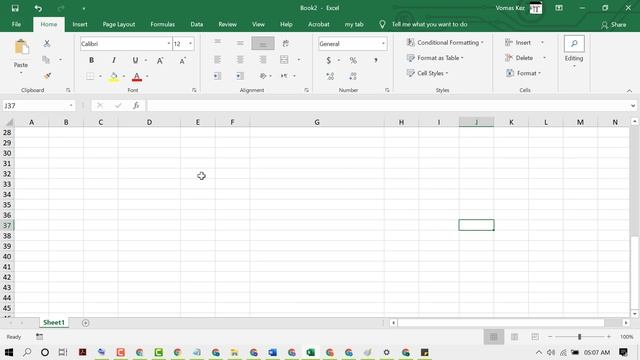
Task: Click the Copy icon in Clipboard group
Action: pos(46,60)
